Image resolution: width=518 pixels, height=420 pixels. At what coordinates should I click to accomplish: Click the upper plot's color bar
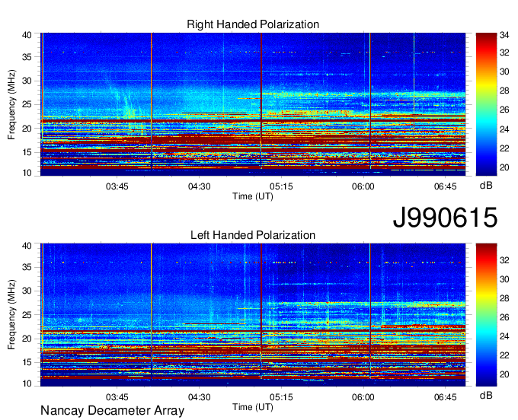(486, 104)
